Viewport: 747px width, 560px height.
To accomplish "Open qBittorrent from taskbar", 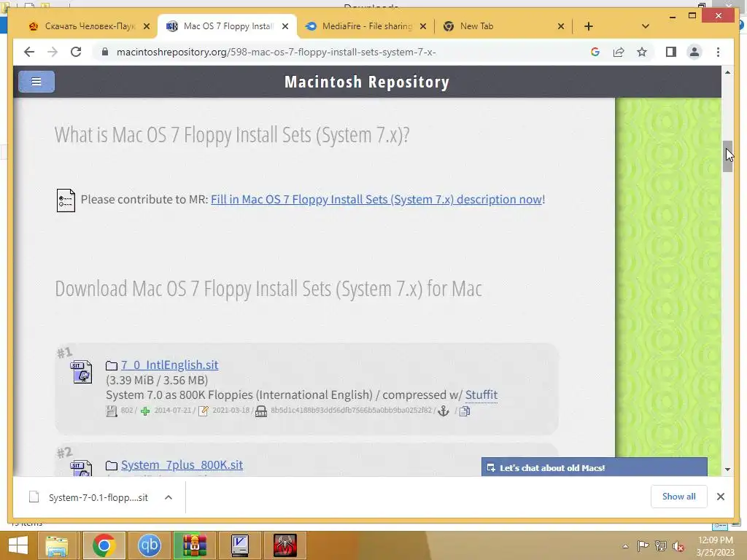I will (149, 545).
